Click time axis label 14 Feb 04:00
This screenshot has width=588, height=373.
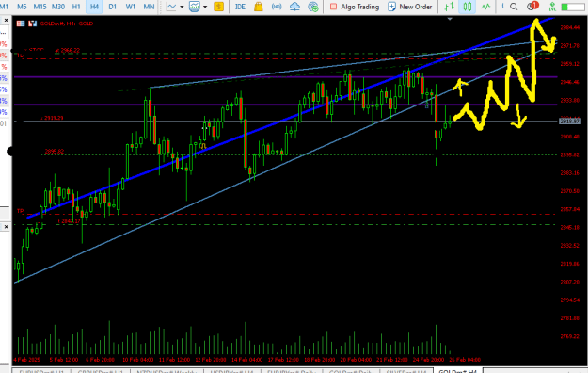tap(246, 360)
